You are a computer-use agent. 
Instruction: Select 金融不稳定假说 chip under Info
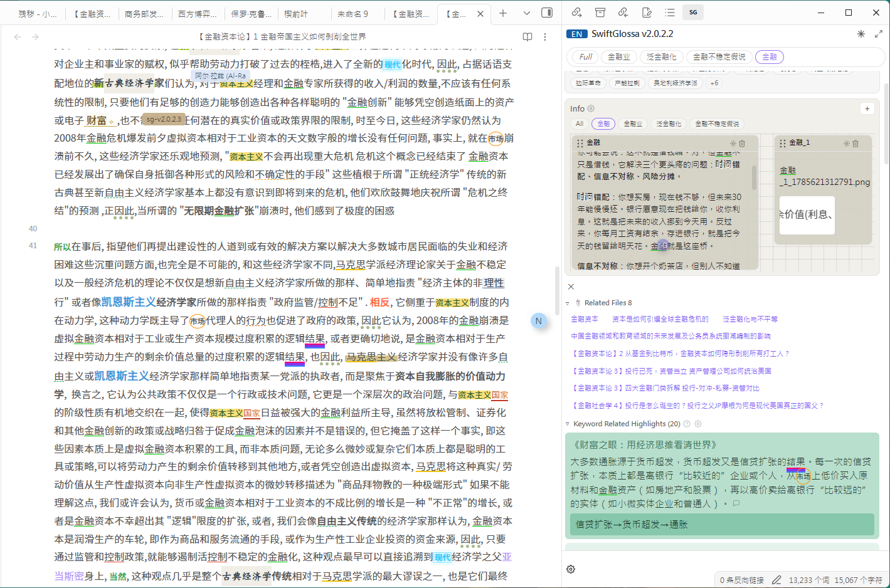pyautogui.click(x=717, y=123)
